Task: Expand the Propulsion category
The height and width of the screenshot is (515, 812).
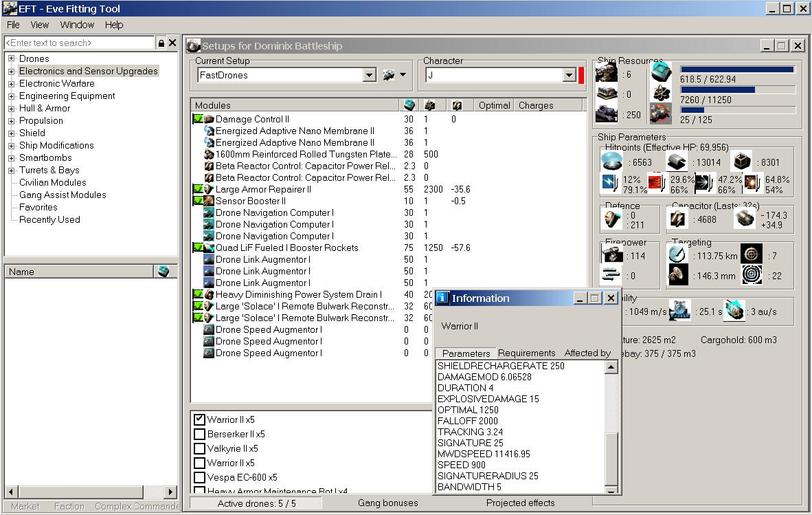Action: pos(12,121)
